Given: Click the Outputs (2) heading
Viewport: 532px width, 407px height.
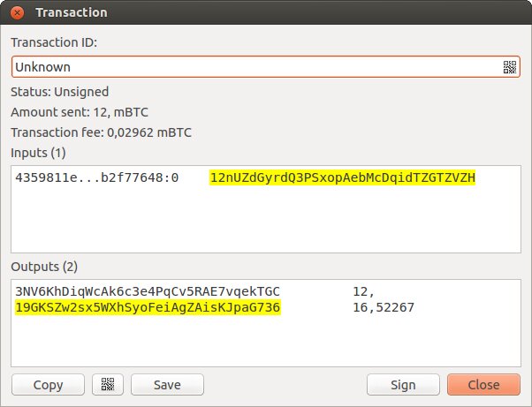Looking at the screenshot, I should point(44,267).
